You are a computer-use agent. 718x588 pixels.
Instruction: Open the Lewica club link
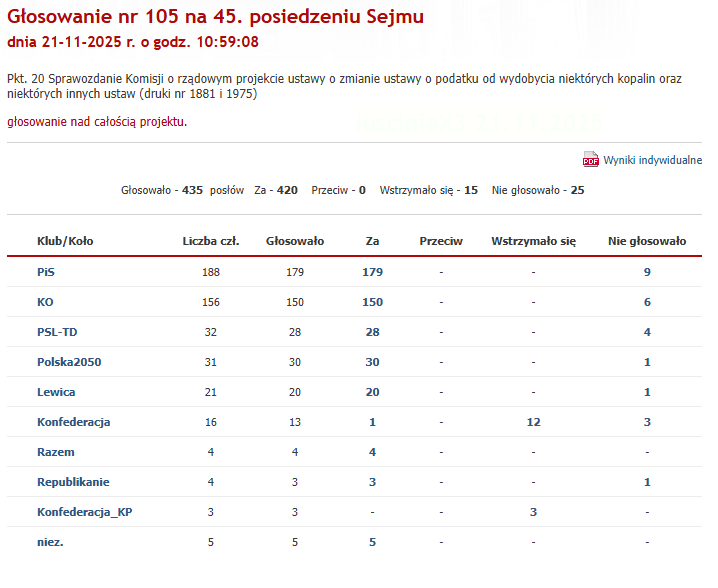tap(56, 392)
